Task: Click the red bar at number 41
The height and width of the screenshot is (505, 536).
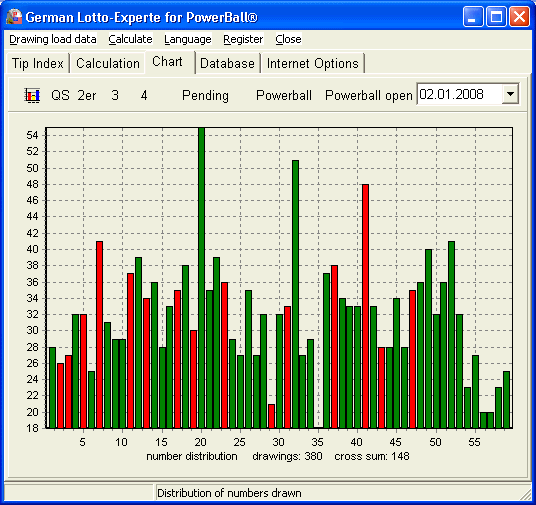Action: [365, 306]
